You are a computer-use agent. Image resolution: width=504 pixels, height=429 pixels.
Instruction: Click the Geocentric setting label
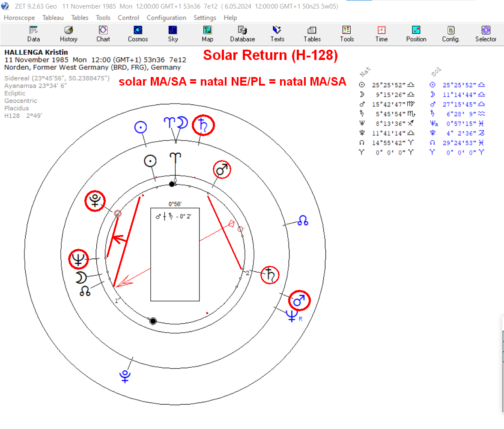pos(21,101)
